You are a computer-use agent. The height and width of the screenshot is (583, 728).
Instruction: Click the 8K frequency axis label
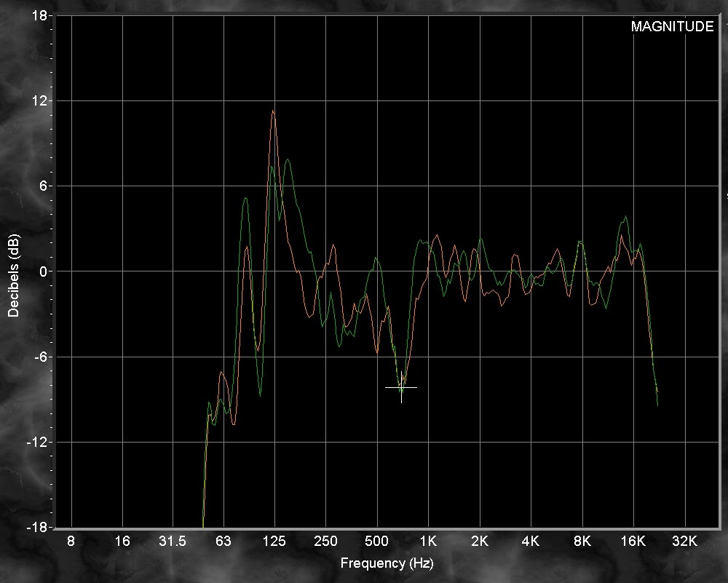click(582, 542)
